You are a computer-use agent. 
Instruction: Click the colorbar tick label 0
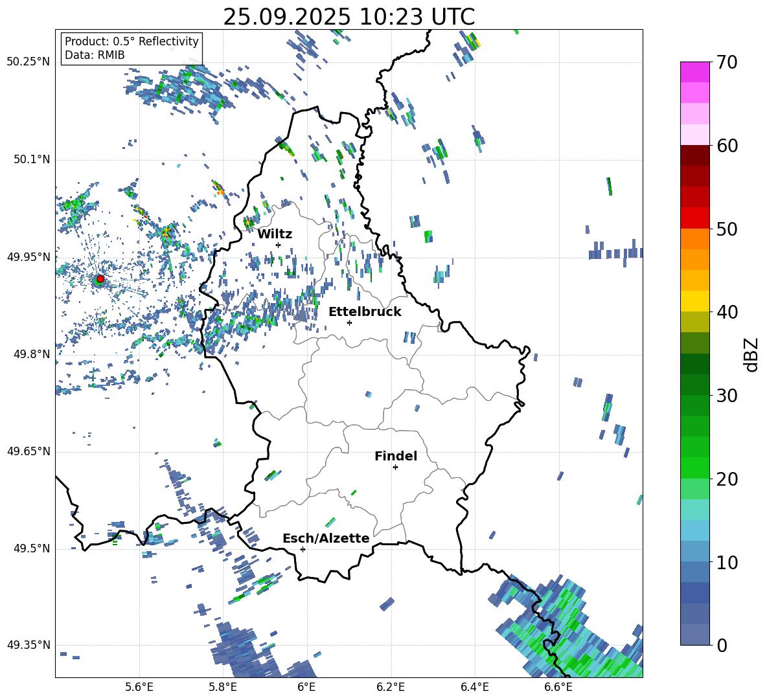coord(722,645)
